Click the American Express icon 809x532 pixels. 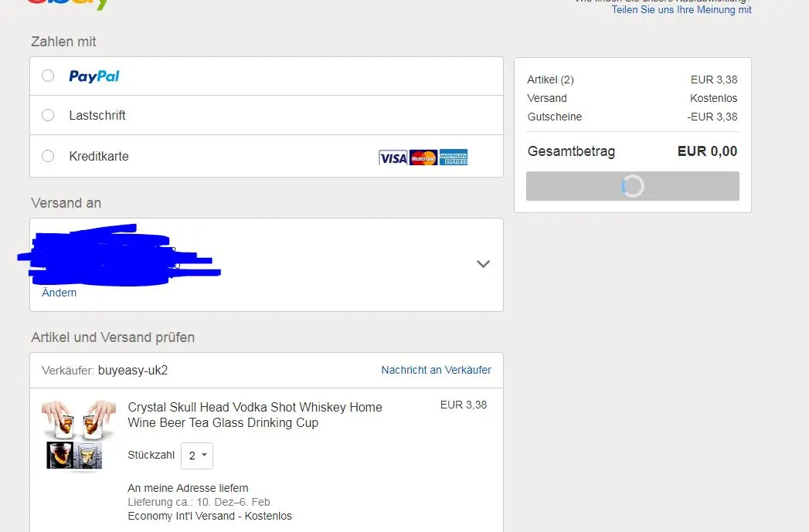454,158
